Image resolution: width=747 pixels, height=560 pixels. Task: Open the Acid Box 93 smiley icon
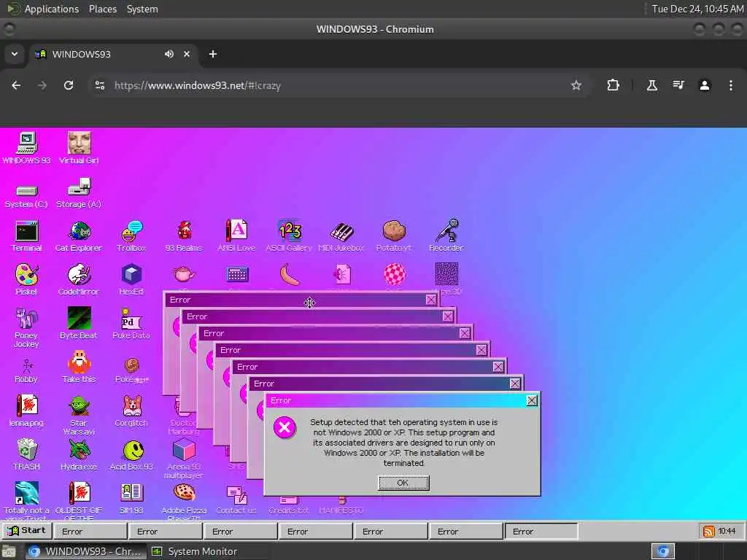[x=131, y=455]
